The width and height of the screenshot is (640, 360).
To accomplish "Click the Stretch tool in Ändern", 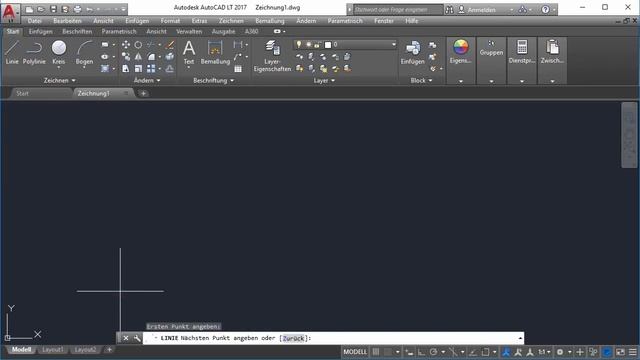I will [x=126, y=69].
